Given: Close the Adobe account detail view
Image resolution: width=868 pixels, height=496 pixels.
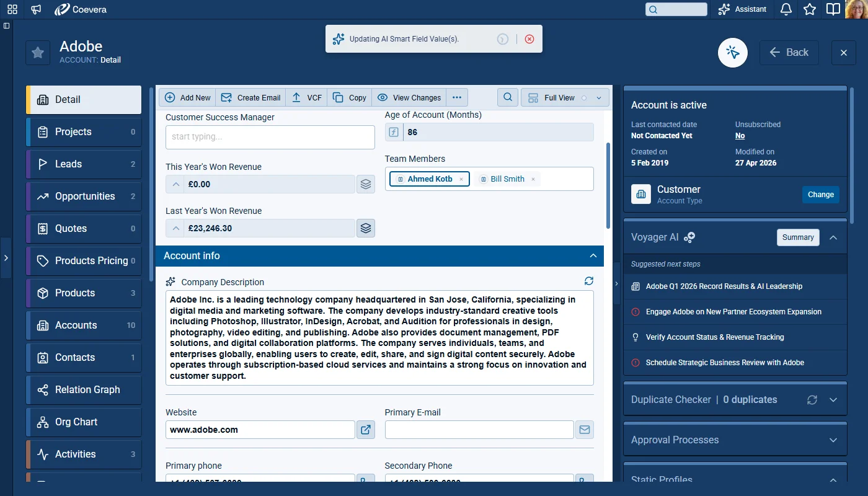Looking at the screenshot, I should [844, 53].
